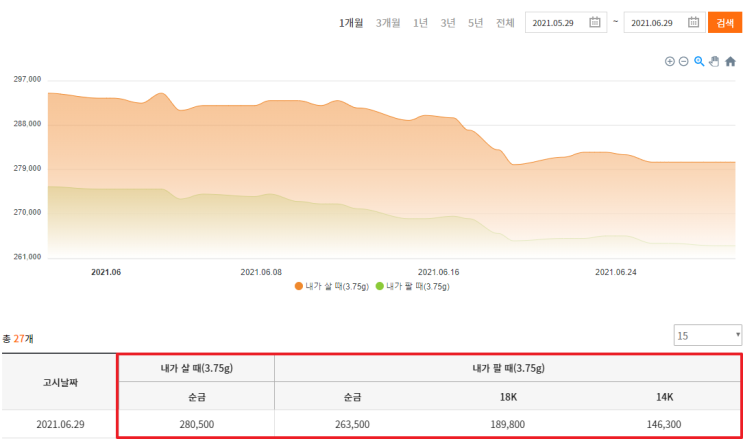Click the 14K column header
The height and width of the screenshot is (439, 743).
(x=664, y=397)
